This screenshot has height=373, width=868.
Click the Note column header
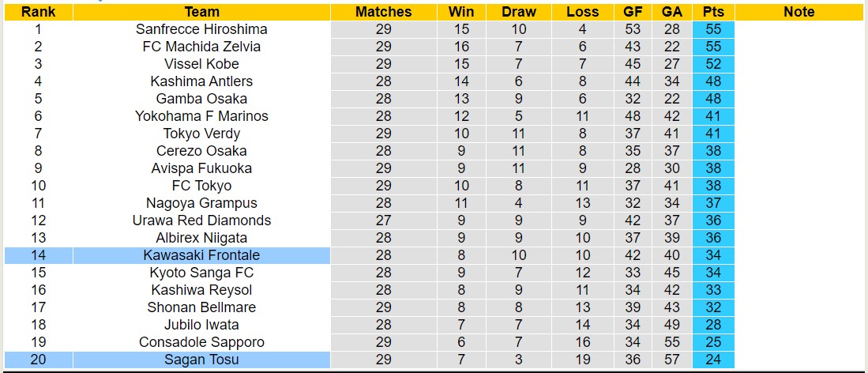click(799, 12)
